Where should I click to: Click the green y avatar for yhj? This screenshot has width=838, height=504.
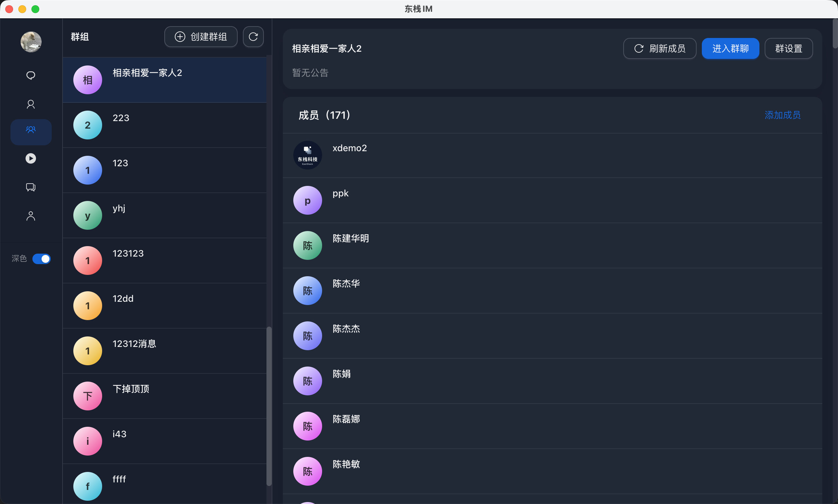click(x=88, y=215)
